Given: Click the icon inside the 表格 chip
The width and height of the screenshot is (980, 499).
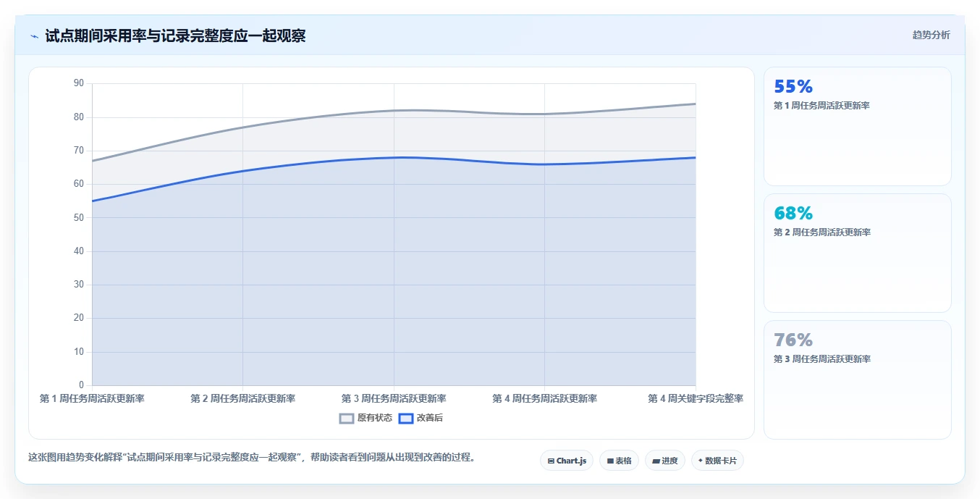Looking at the screenshot, I should (610, 461).
